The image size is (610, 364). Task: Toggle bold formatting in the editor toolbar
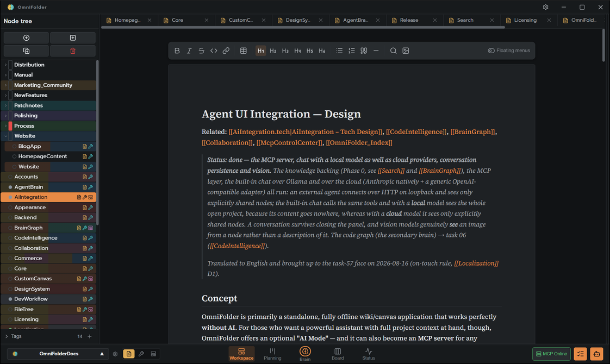click(x=177, y=51)
